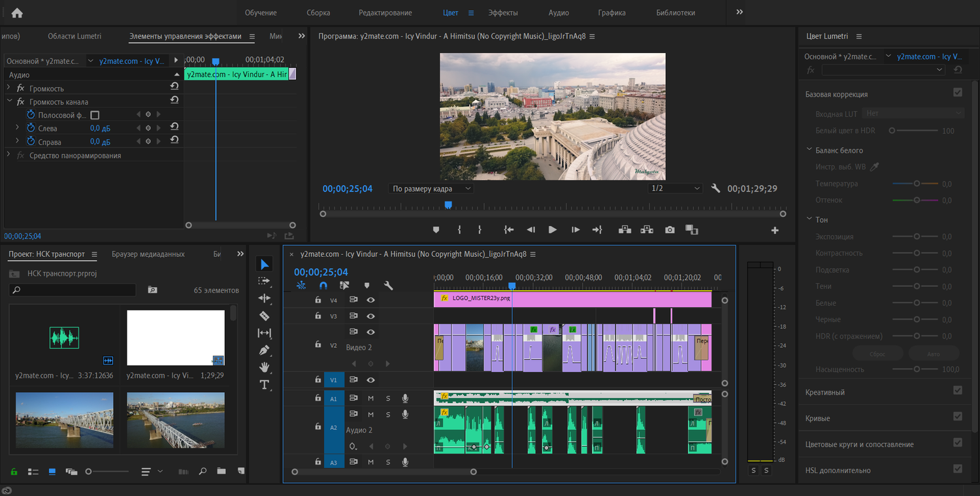Open Входная LUT dropdown
The height and width of the screenshot is (496, 980).
[x=913, y=113]
